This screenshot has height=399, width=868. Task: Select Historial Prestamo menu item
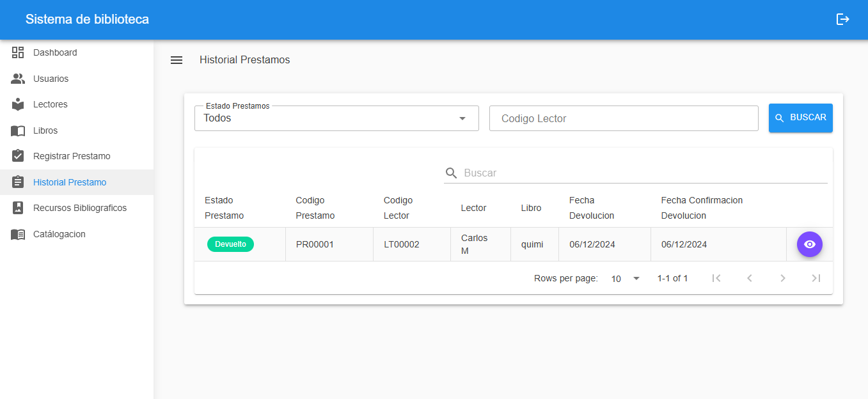[x=70, y=182]
